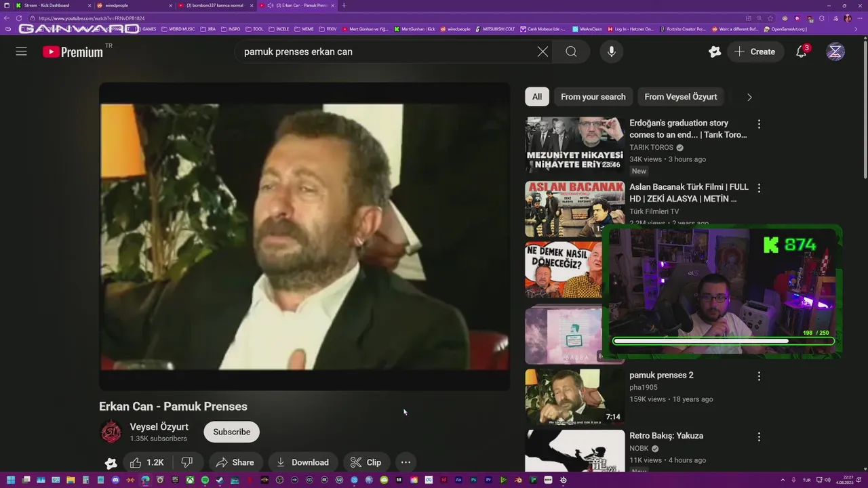
Task: Click the Share button
Action: (235, 462)
